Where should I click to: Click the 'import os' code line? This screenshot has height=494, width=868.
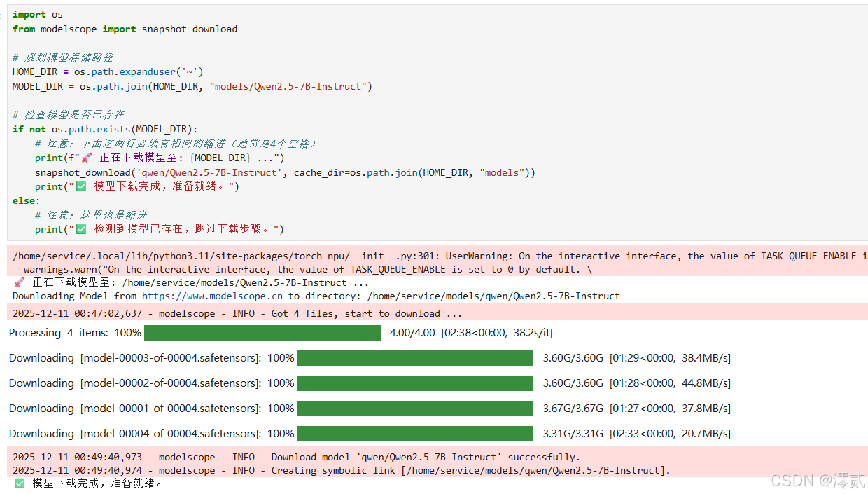click(x=38, y=14)
